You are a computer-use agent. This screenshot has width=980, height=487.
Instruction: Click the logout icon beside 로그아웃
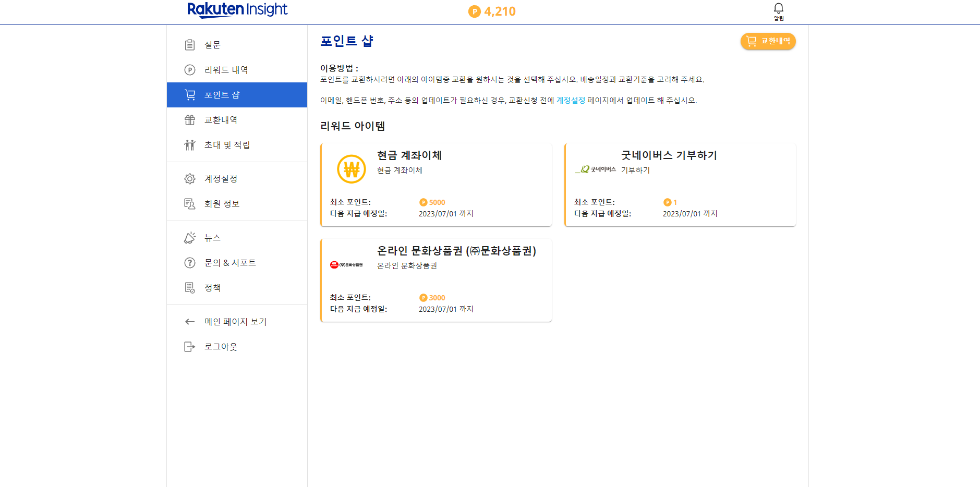[190, 347]
